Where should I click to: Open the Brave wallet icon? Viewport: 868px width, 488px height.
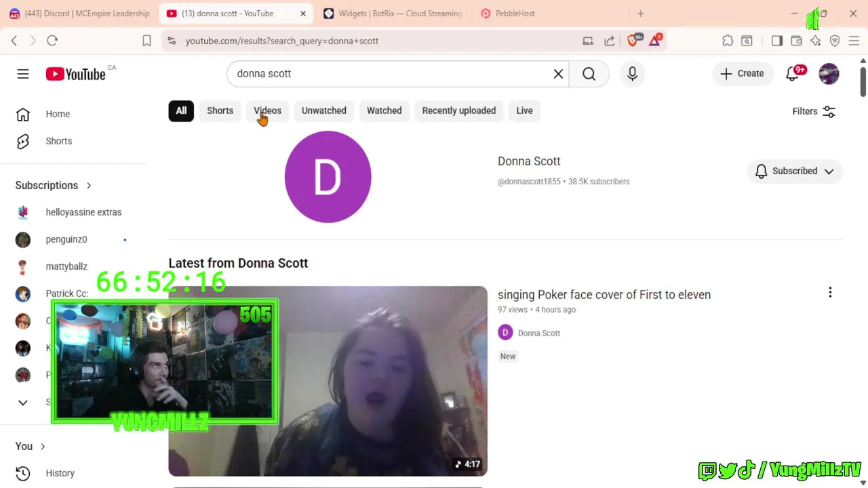(x=796, y=41)
